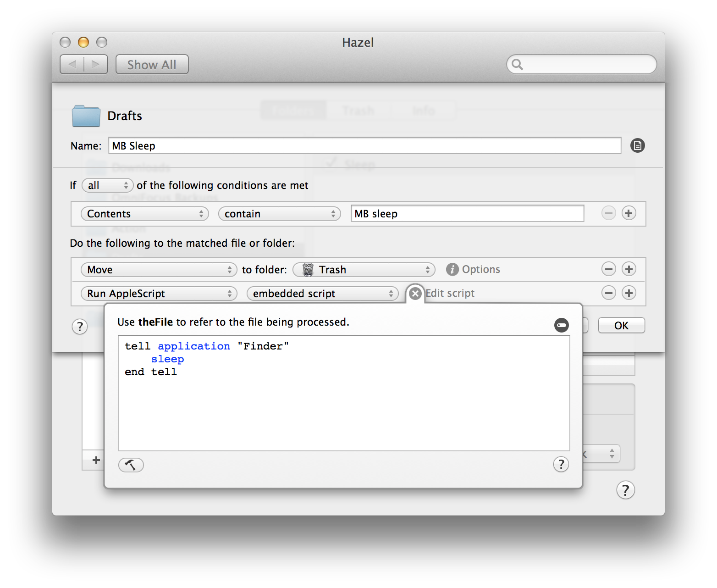Open the Contents attribute dropdown

click(x=144, y=214)
